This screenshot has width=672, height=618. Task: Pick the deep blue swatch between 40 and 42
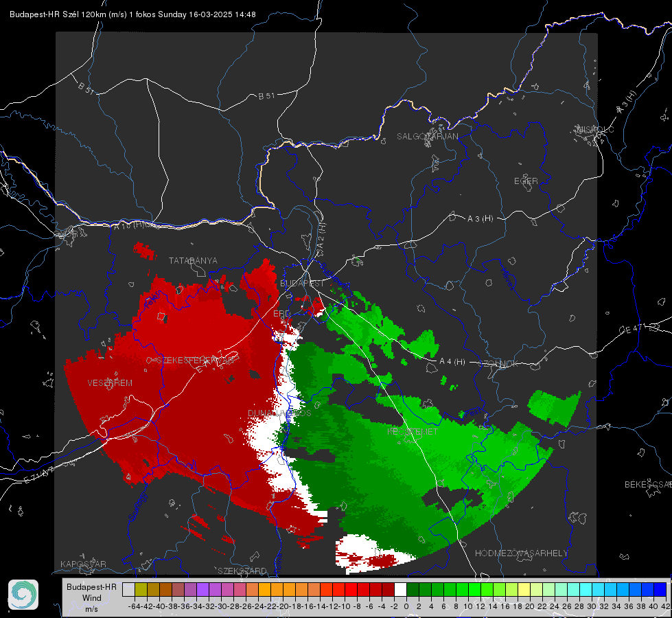(660, 589)
